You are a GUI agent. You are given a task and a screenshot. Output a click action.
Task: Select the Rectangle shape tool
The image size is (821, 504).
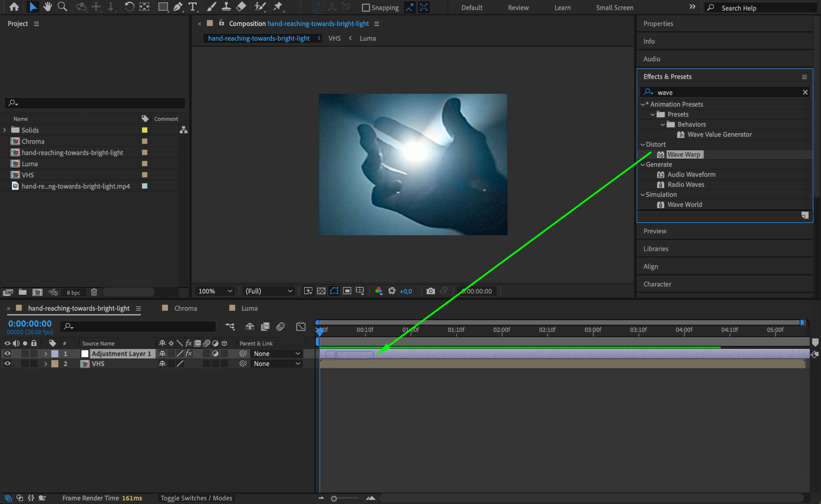[x=163, y=7]
